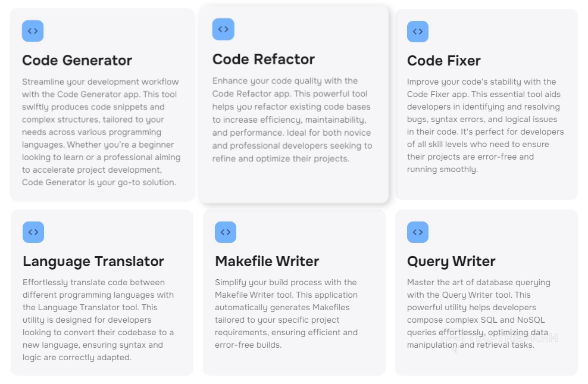
Task: Choose the Makefile Writer heading
Action: pos(267,261)
